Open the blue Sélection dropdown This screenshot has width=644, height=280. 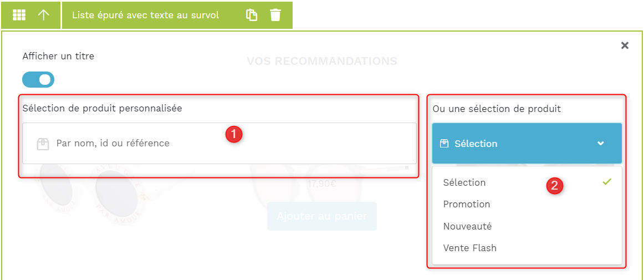click(527, 144)
